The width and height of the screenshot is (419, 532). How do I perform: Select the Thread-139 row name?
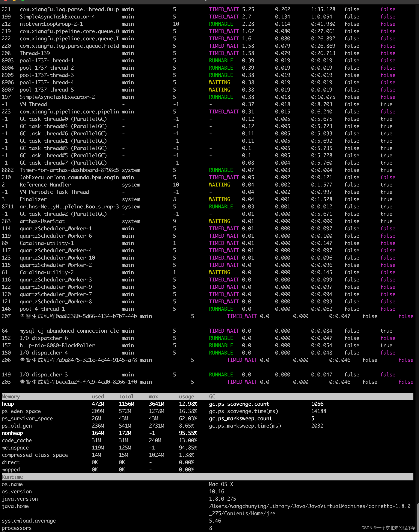click(35, 53)
